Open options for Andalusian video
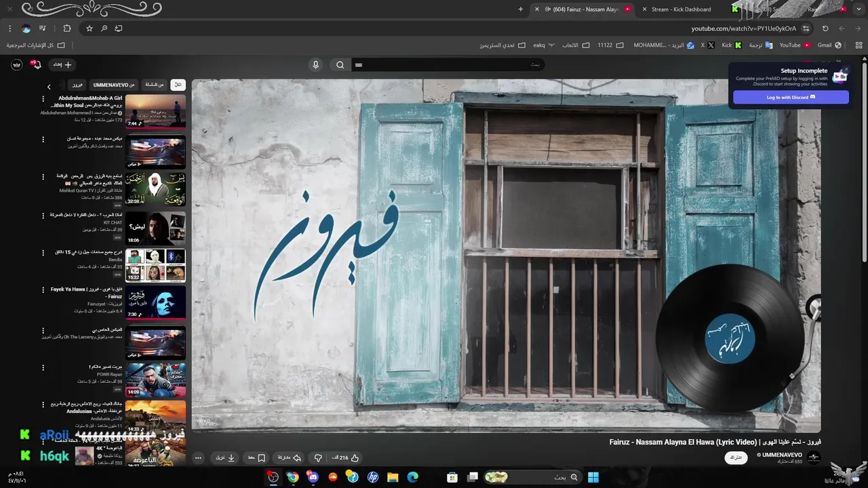The height and width of the screenshot is (488, 868). pyautogui.click(x=43, y=405)
